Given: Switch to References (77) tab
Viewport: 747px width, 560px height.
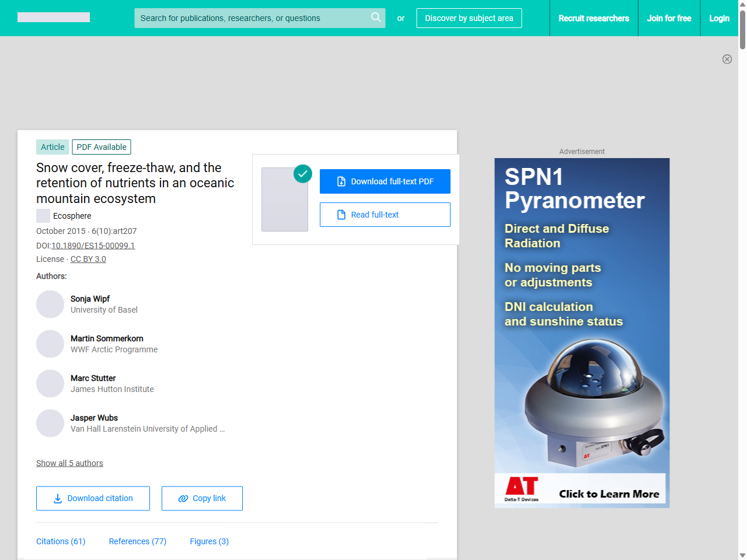Looking at the screenshot, I should tap(138, 541).
